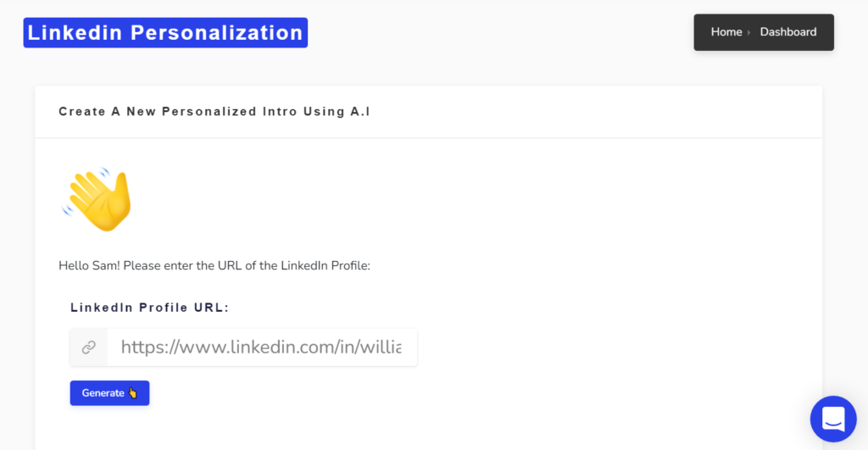The image size is (868, 450).
Task: Click the Generate button
Action: click(x=109, y=393)
